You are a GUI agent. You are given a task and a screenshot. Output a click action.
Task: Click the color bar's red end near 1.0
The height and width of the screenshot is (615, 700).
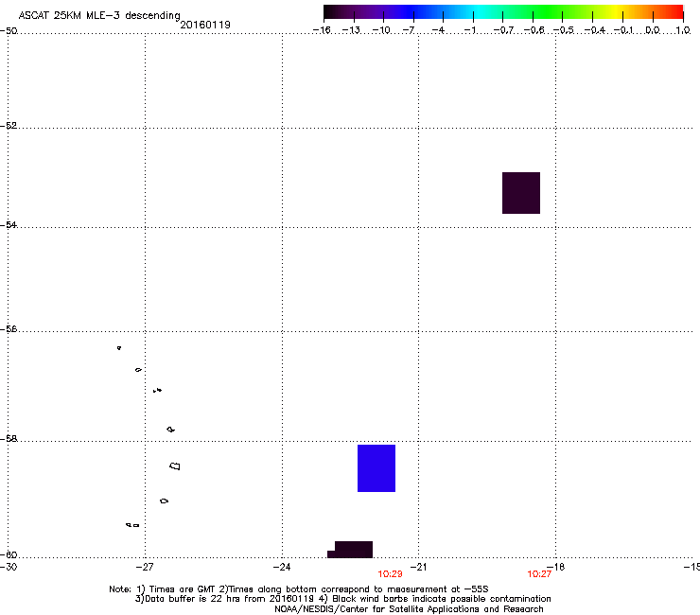pos(676,12)
